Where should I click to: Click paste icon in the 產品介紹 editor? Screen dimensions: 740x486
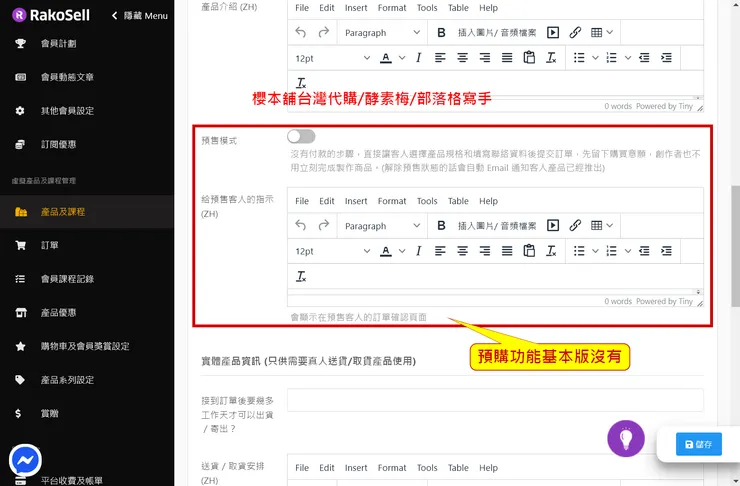pos(529,58)
